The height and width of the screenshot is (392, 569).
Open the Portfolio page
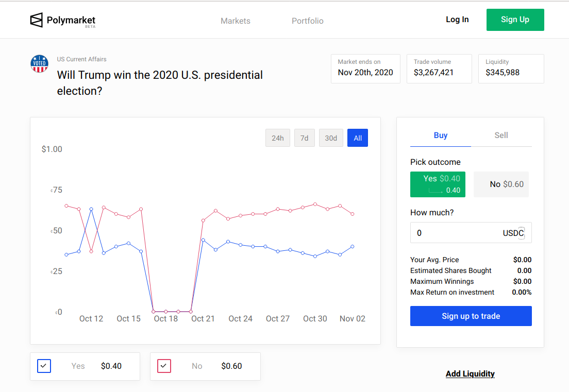coord(308,21)
